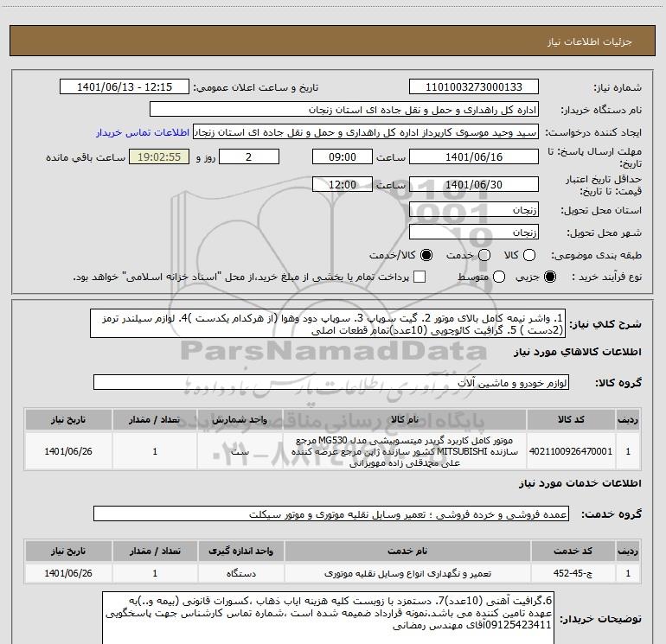Select the جزیی purchase type radio
Image resolution: width=666 pixels, height=644 pixels.
550,277
